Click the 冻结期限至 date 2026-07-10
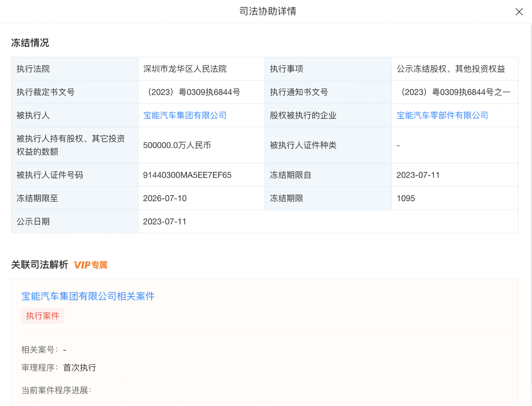532x406 pixels. click(x=165, y=198)
